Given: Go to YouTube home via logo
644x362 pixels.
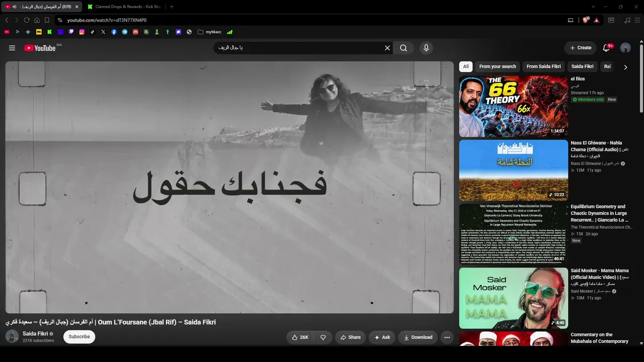Looking at the screenshot, I should click(40, 48).
